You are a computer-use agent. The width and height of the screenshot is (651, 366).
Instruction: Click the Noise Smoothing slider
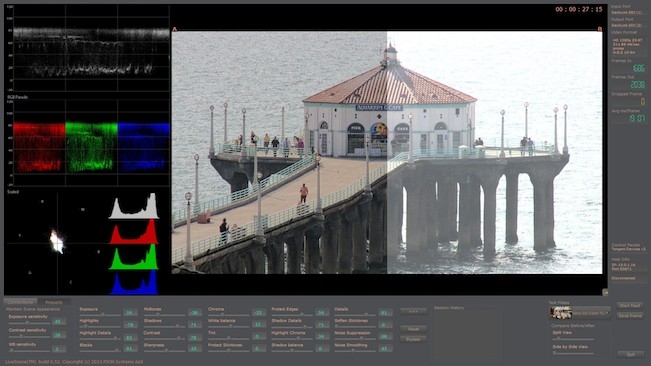[x=356, y=350]
